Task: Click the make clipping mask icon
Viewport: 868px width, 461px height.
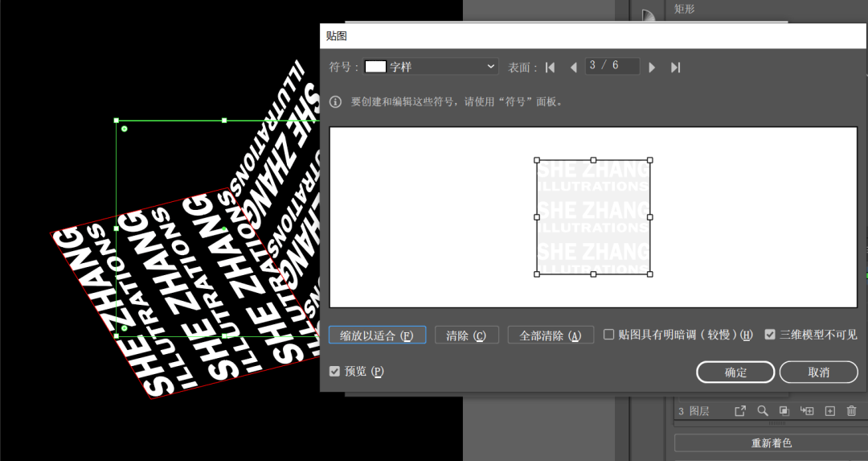Action: pyautogui.click(x=784, y=411)
